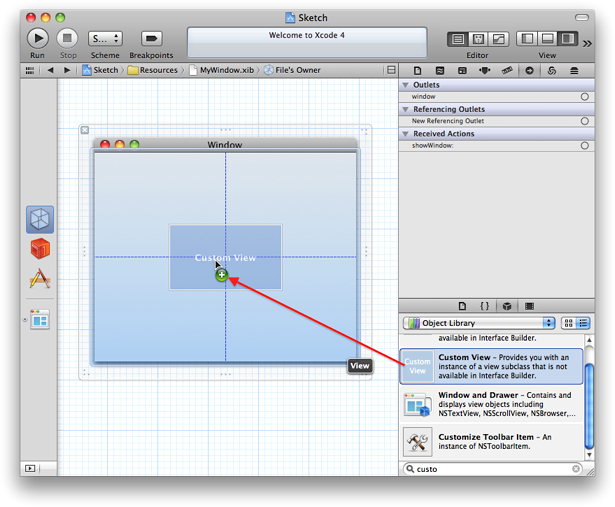Image resolution: width=615 pixels, height=507 pixels.
Task: Click the Run button
Action: pos(38,38)
